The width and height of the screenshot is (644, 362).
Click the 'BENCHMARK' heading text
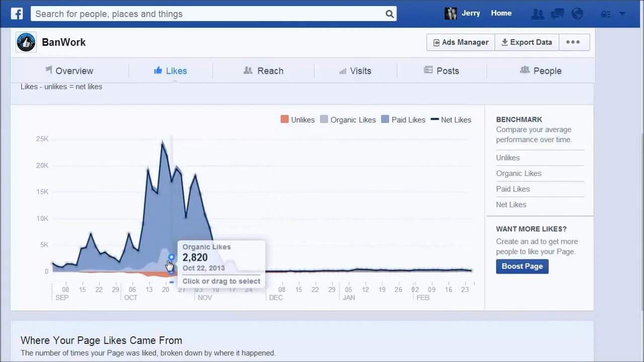click(519, 120)
